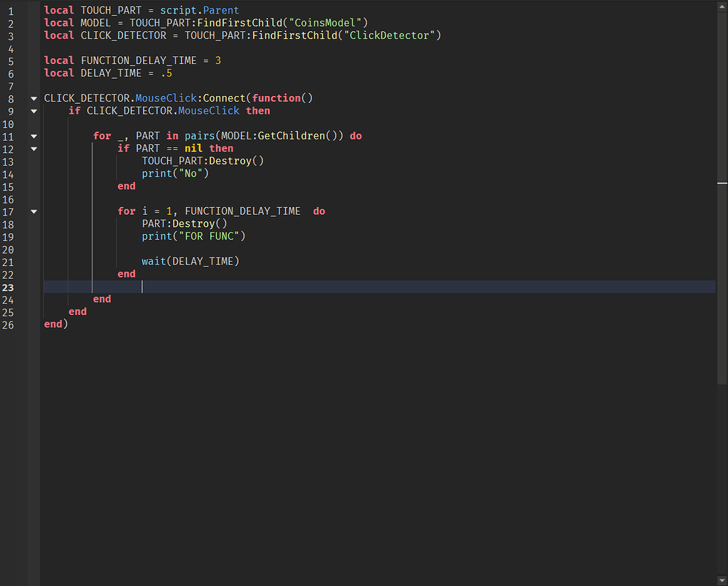Collapse the FUNCTION_DELAY_TIME for loop

[x=33, y=211]
